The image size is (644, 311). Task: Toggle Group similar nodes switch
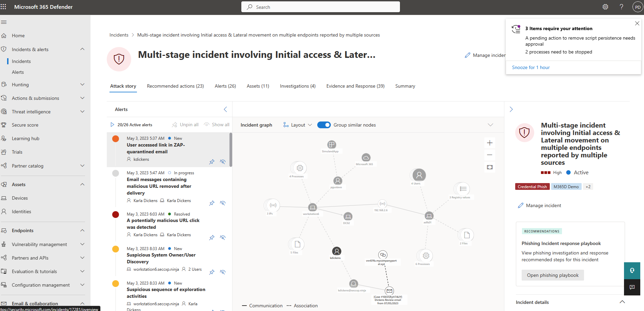pos(324,125)
